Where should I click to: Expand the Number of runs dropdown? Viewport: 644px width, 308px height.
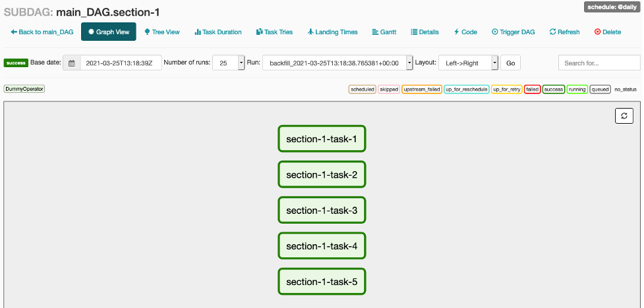(x=241, y=63)
